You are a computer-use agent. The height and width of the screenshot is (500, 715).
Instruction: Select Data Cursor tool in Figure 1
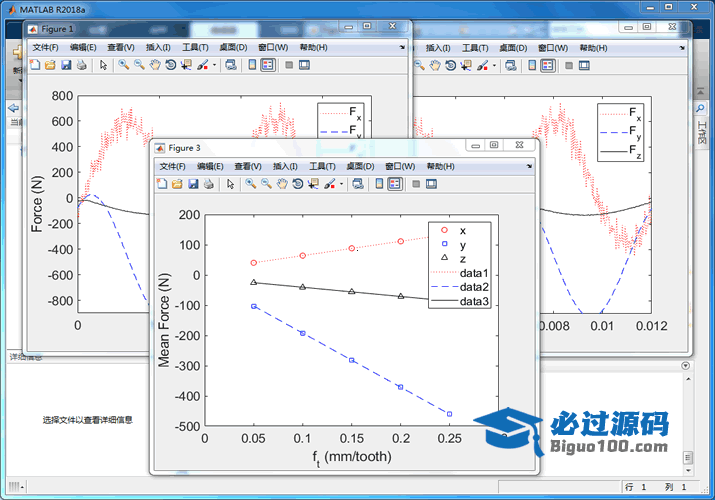(186, 65)
